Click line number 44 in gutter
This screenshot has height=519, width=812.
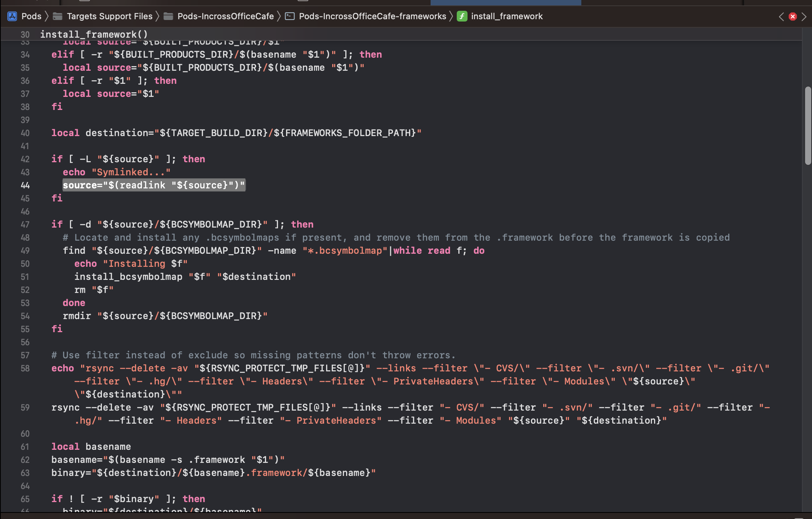tap(25, 185)
